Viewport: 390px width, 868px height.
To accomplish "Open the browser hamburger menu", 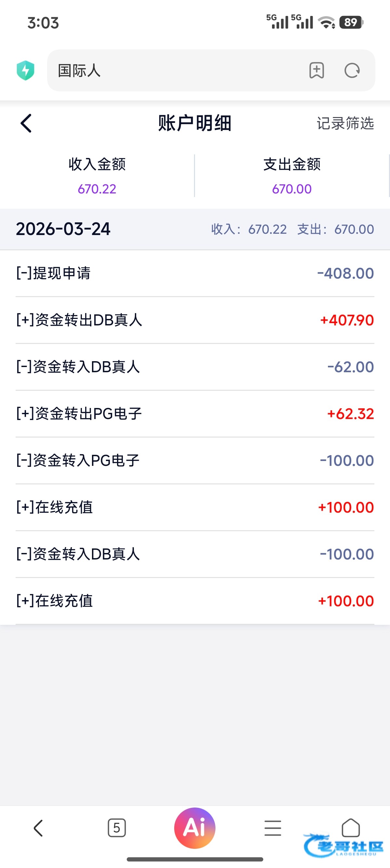I will tap(272, 828).
